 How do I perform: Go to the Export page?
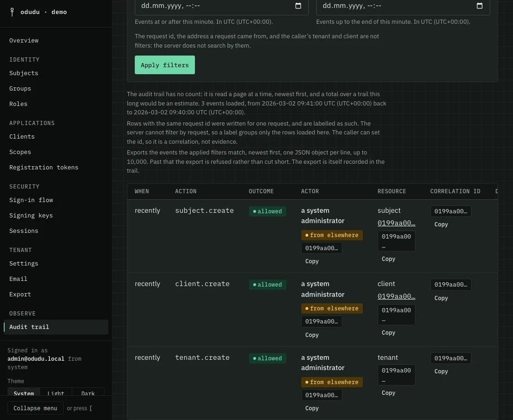point(56,294)
